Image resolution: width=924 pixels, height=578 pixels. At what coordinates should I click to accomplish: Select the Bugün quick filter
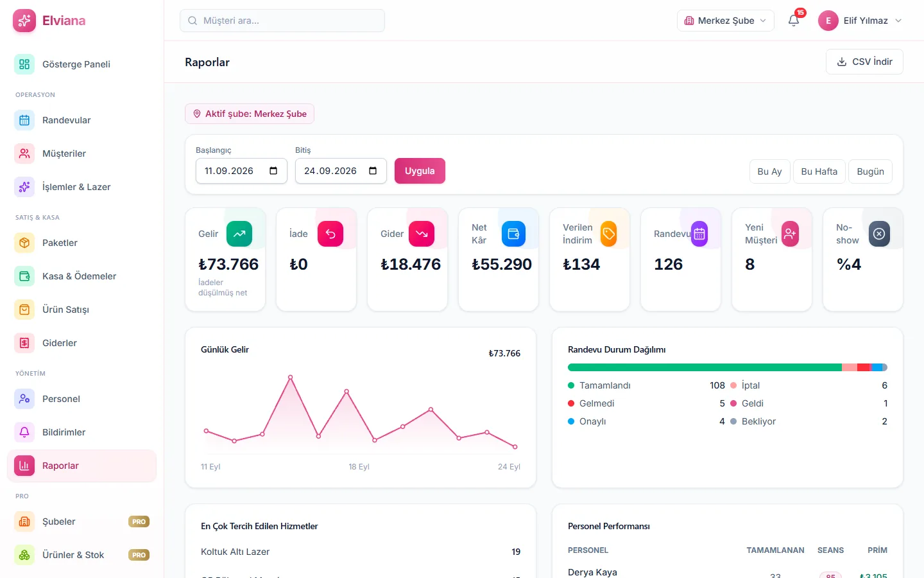[x=870, y=171]
